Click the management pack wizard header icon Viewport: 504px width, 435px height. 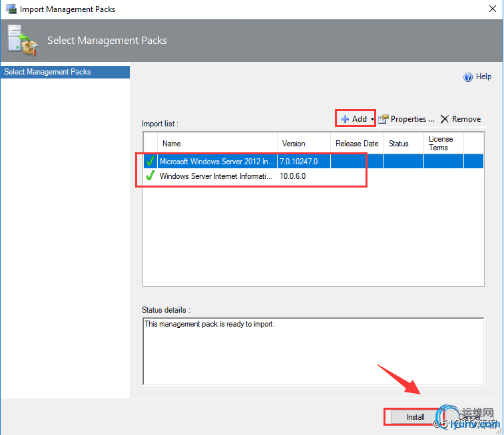(x=23, y=41)
